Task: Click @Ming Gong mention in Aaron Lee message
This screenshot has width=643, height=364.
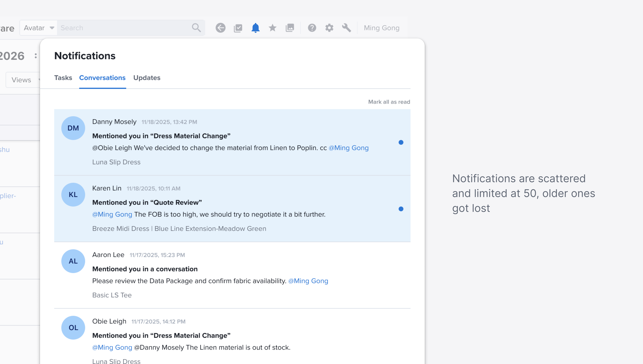Action: 308,281
